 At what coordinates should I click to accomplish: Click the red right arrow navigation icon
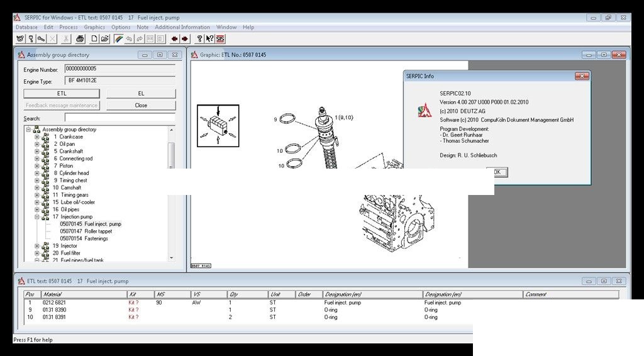tap(186, 38)
